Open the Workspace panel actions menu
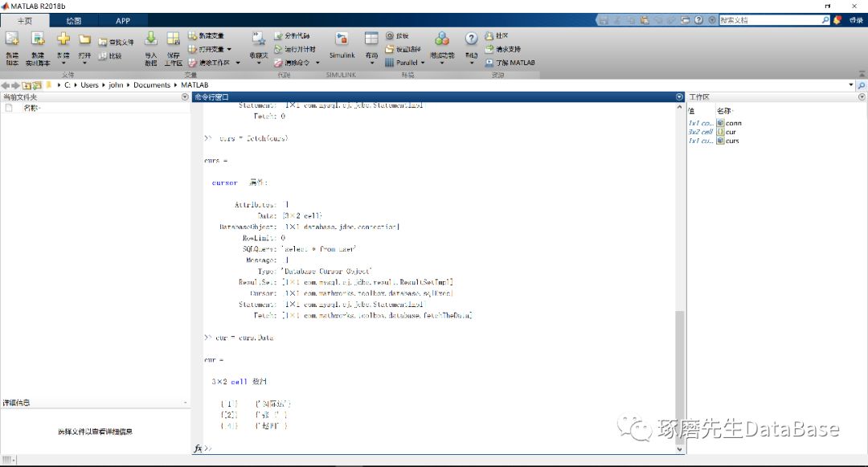This screenshot has height=467, width=868. click(x=862, y=96)
